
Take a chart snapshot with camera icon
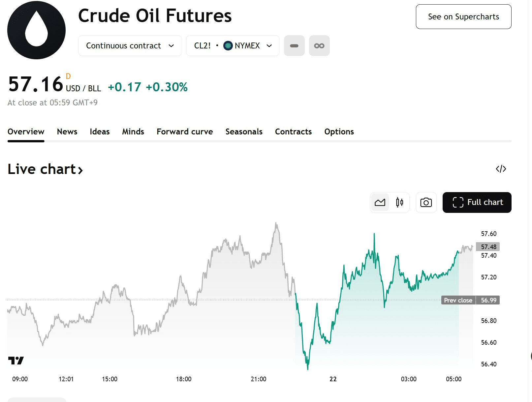click(x=426, y=202)
